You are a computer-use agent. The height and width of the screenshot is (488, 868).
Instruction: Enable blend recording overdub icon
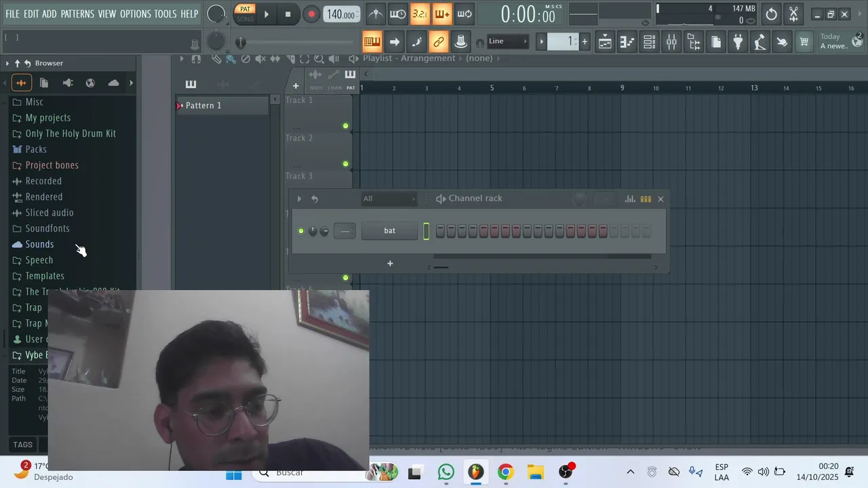(442, 14)
